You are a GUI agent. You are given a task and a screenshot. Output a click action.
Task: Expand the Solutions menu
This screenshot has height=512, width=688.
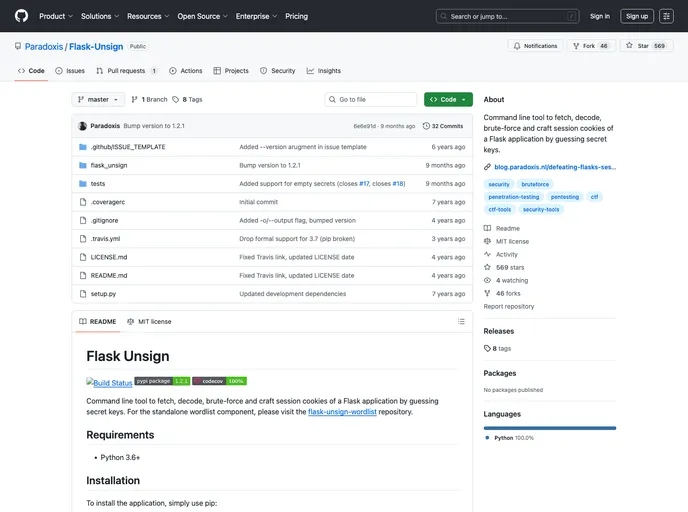coord(100,16)
